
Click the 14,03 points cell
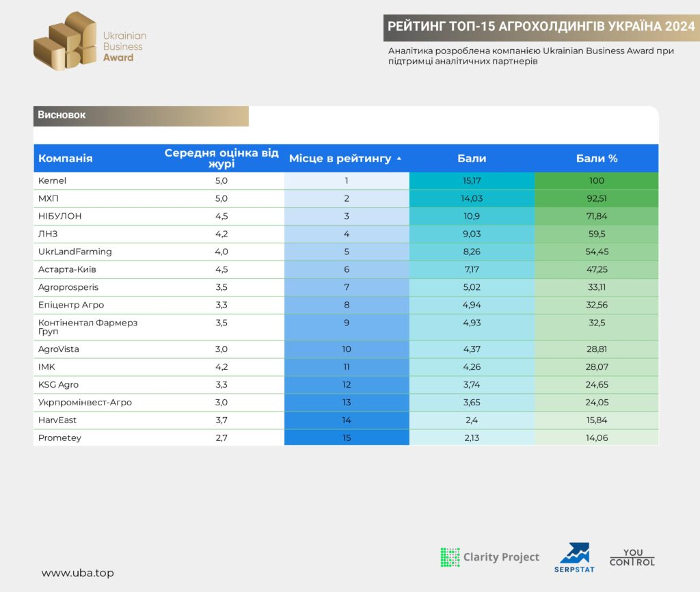point(472,198)
